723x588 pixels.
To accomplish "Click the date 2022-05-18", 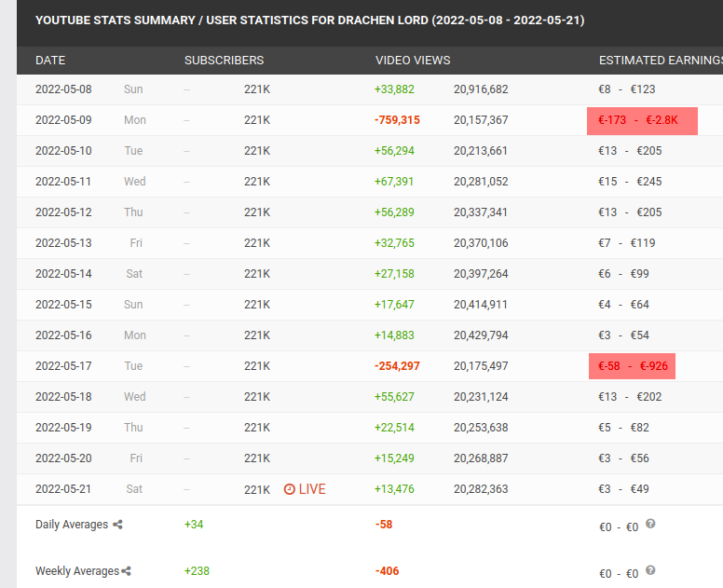I will [63, 397].
